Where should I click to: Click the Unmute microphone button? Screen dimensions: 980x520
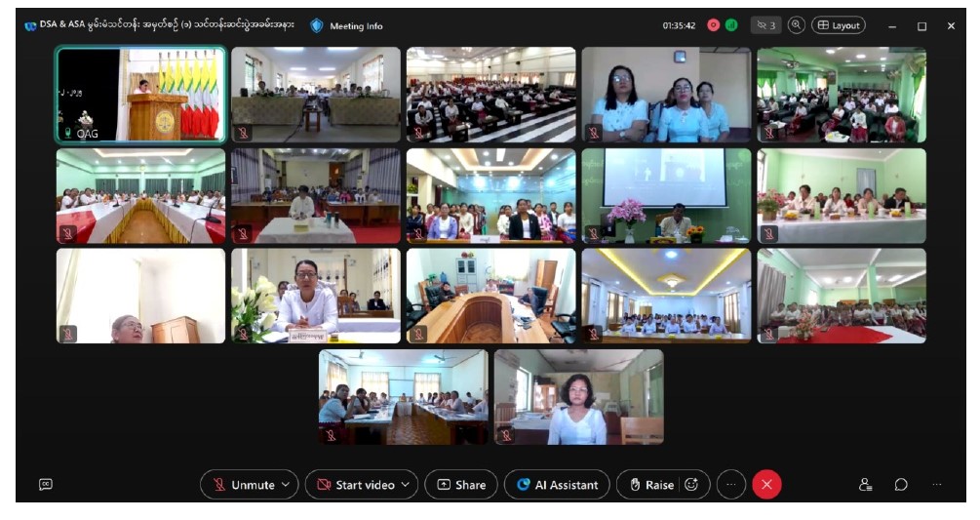pos(244,485)
